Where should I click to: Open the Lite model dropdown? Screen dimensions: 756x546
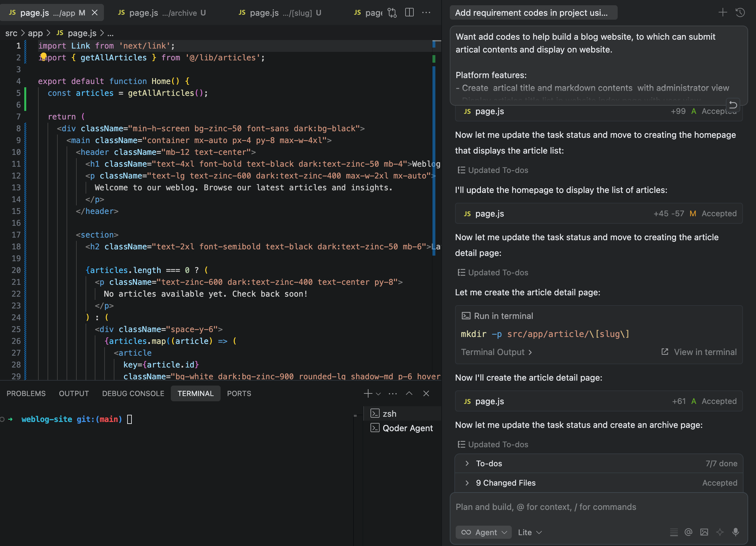(x=530, y=532)
